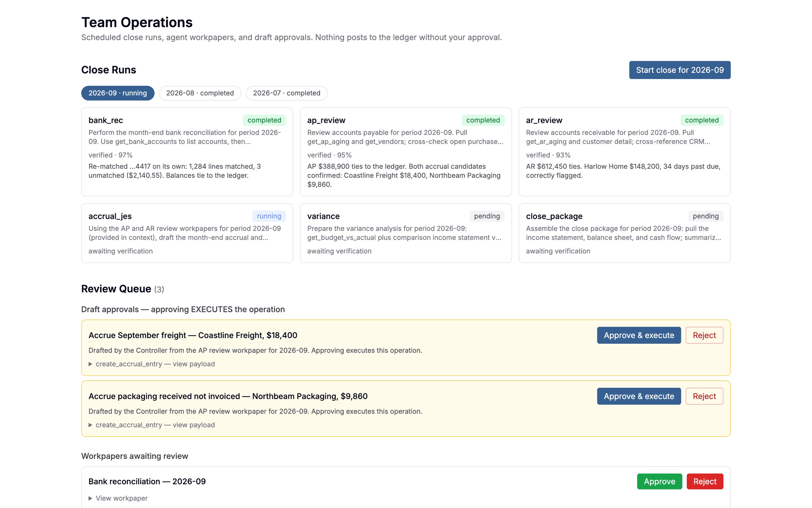Image resolution: width=812 pixels, height=508 pixels.
Task: Open the bank_rec task card title
Action: pyautogui.click(x=106, y=120)
